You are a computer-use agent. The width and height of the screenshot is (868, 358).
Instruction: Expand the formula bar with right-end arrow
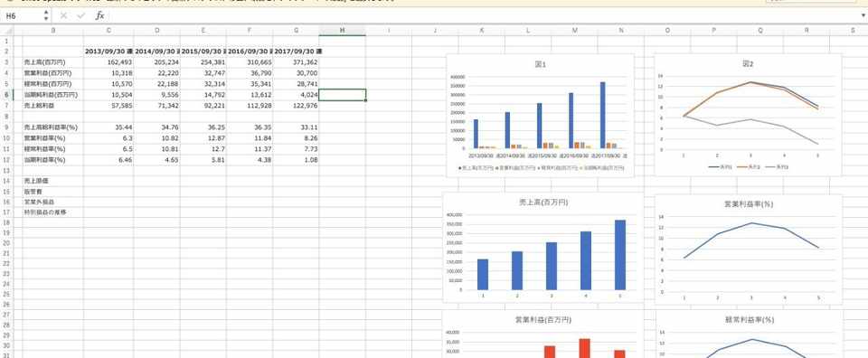[863, 16]
